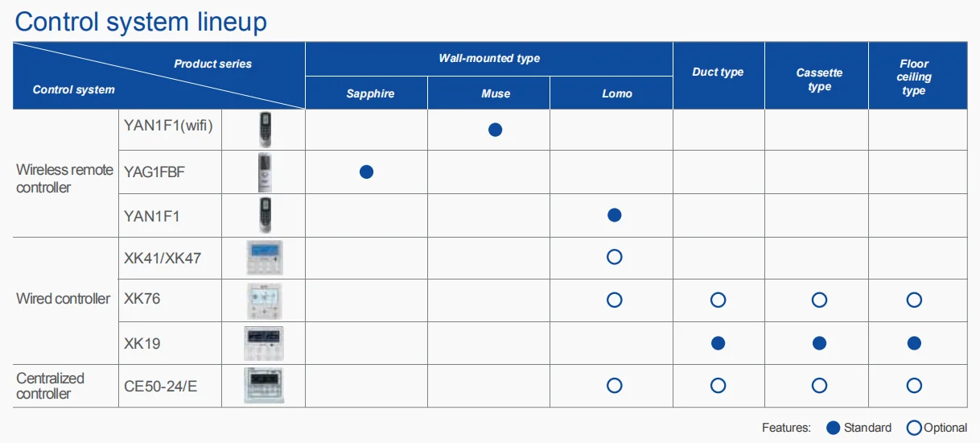
Task: Click the filled Standard legend dot
Action: [834, 428]
